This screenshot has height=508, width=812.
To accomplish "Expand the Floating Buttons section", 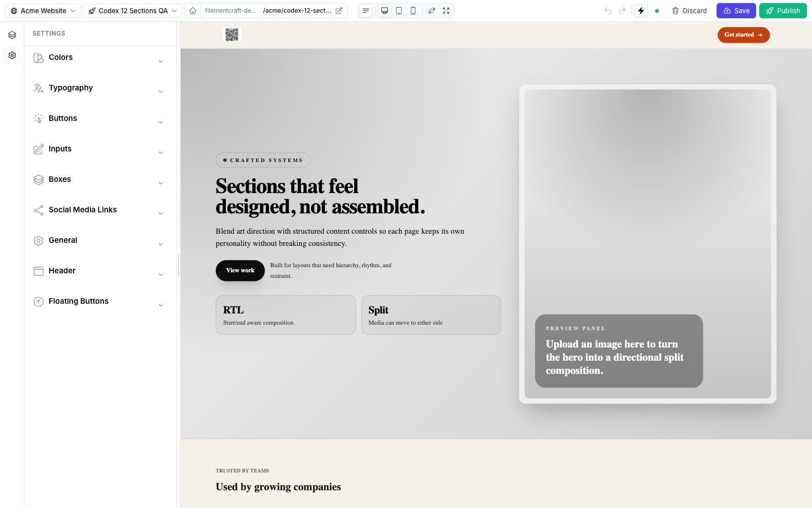I will (x=100, y=302).
